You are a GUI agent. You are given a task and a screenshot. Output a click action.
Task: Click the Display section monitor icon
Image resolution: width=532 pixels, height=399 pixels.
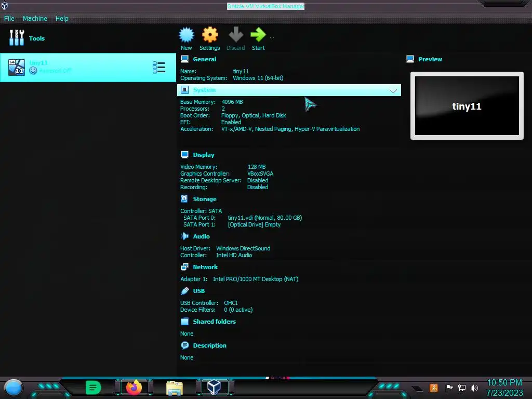point(184,155)
